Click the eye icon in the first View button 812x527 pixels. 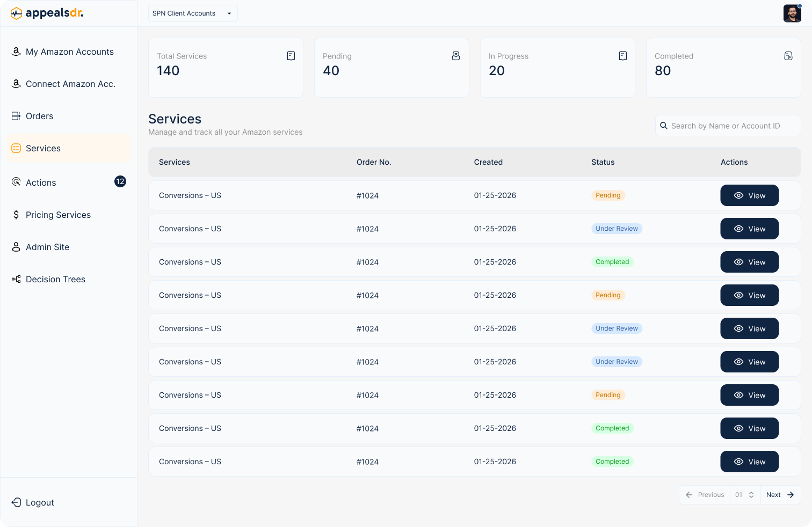[738, 195]
